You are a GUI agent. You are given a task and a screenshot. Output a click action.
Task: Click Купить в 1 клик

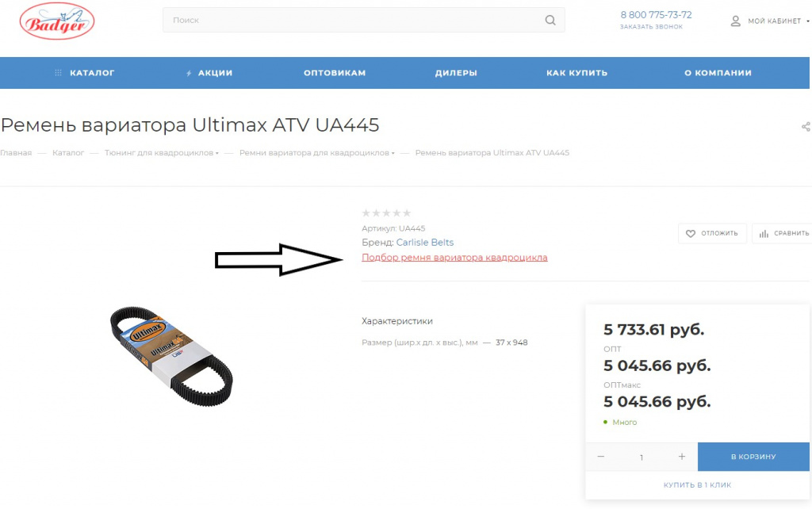(x=697, y=485)
